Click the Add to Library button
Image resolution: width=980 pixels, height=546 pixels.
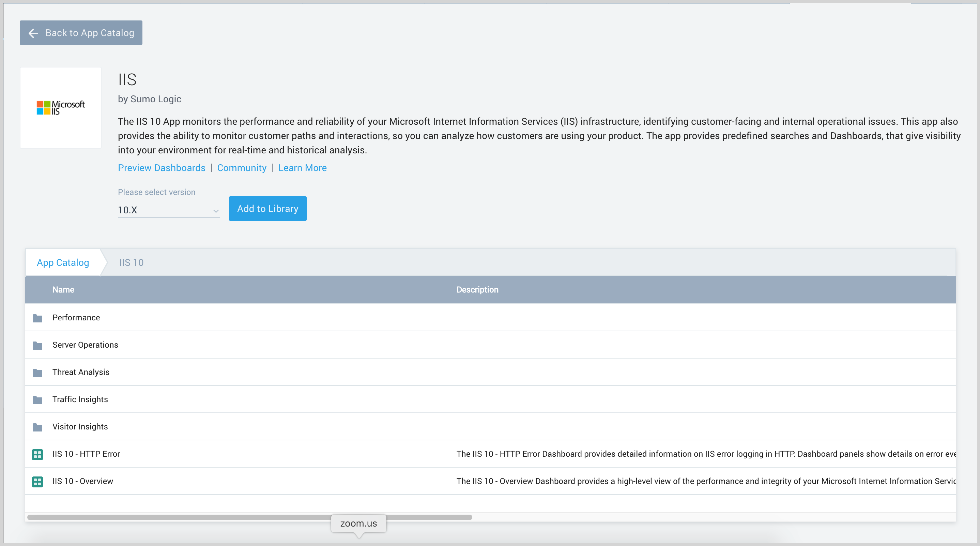pos(267,209)
